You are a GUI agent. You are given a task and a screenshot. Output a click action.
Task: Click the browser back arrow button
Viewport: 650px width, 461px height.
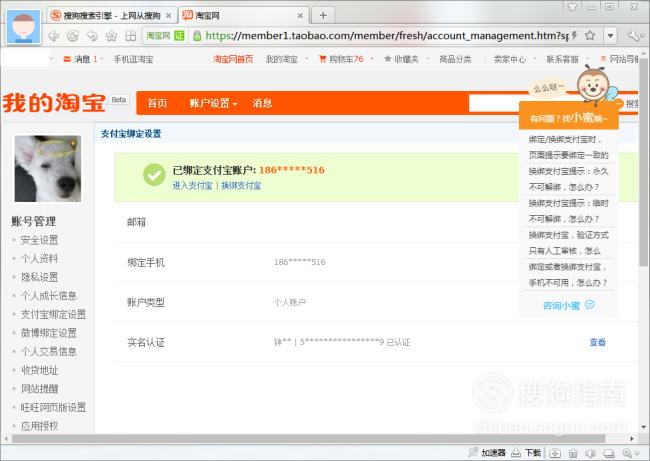tap(54, 36)
